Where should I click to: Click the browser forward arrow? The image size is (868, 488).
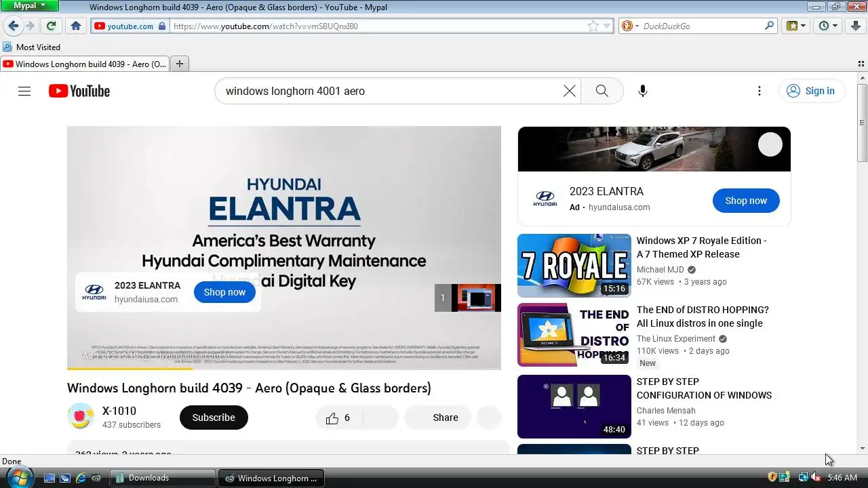coord(30,26)
